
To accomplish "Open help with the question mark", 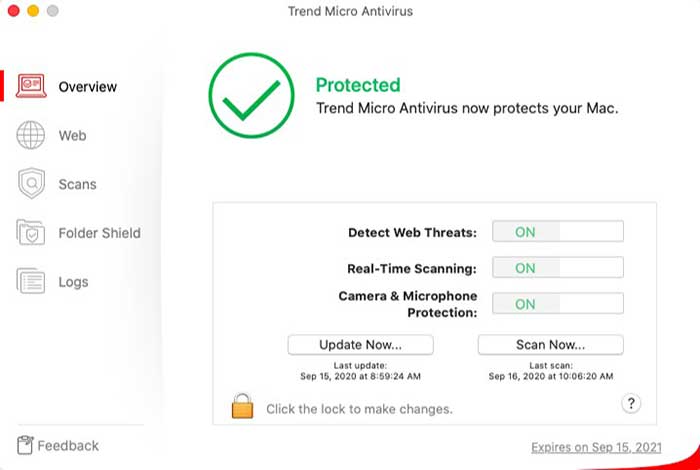I will (631, 403).
